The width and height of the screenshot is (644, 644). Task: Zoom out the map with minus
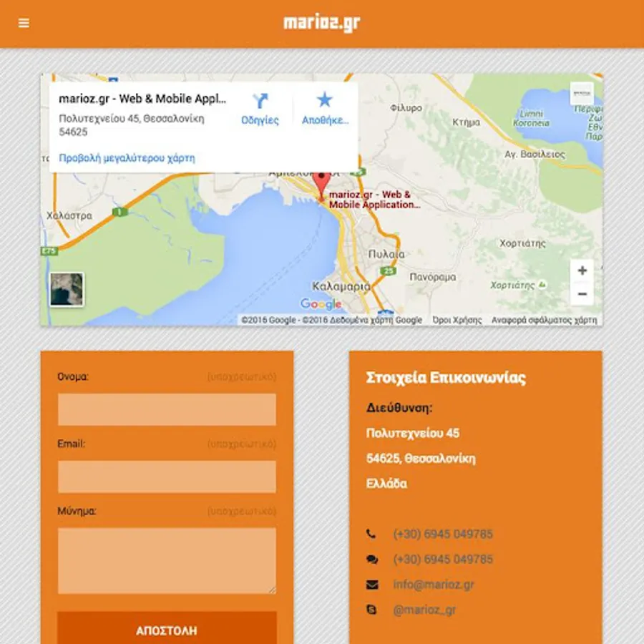coord(582,294)
